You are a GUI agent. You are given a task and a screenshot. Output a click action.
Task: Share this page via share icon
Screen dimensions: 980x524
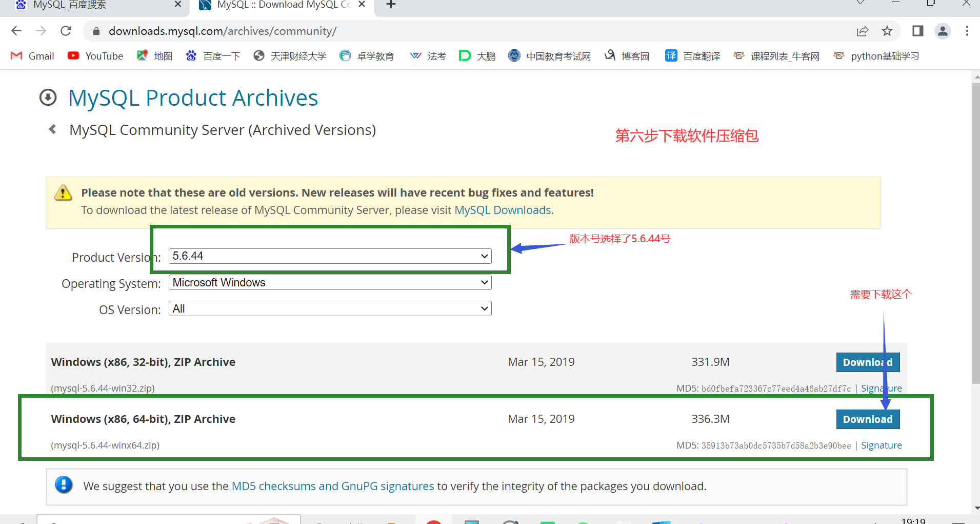tap(863, 31)
